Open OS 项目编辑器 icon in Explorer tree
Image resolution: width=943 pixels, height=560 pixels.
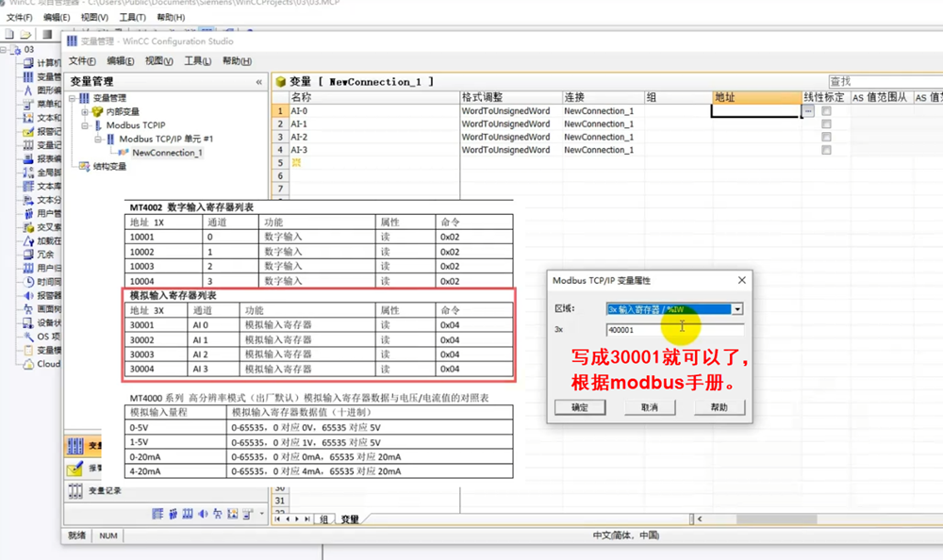click(28, 337)
